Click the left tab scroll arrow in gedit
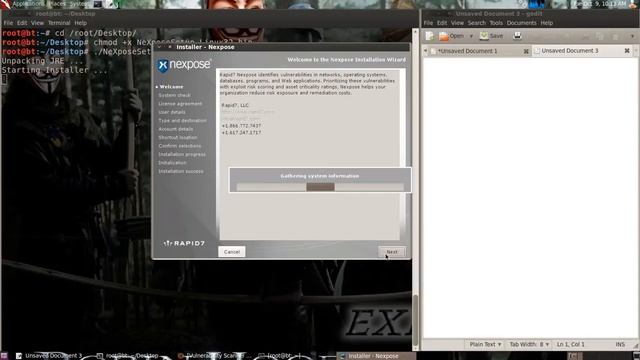 tap(425, 51)
